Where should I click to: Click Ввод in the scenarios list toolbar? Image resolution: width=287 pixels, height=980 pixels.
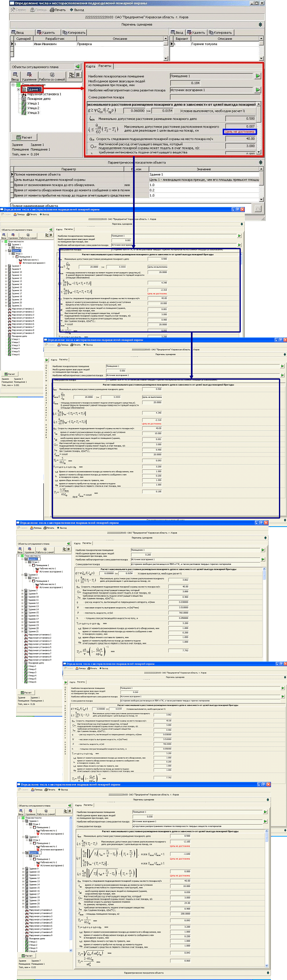17,33
